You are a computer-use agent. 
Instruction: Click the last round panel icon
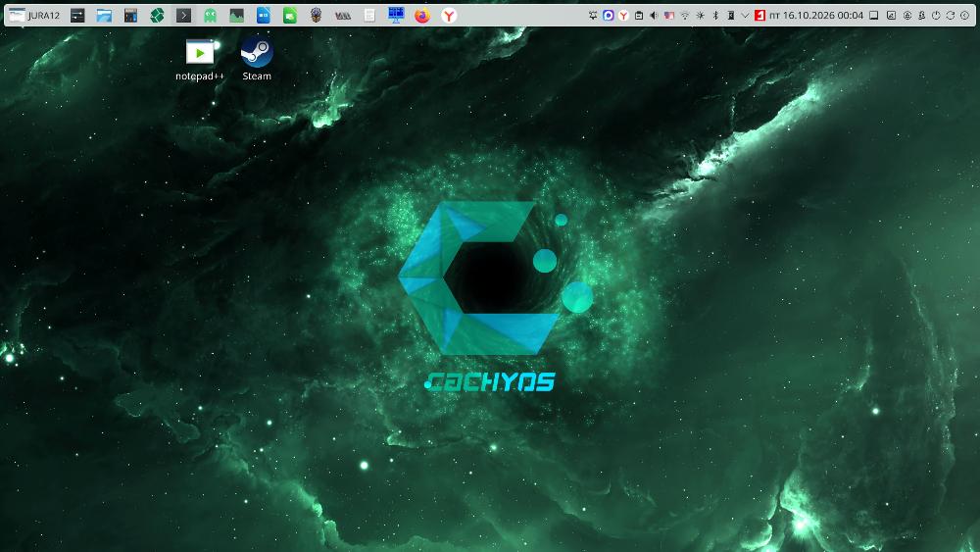pyautogui.click(x=964, y=15)
